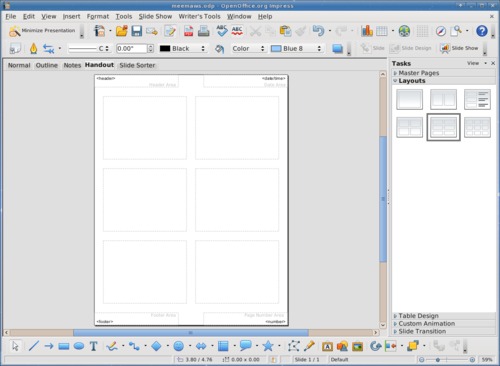Select the Text tool

(x=94, y=346)
